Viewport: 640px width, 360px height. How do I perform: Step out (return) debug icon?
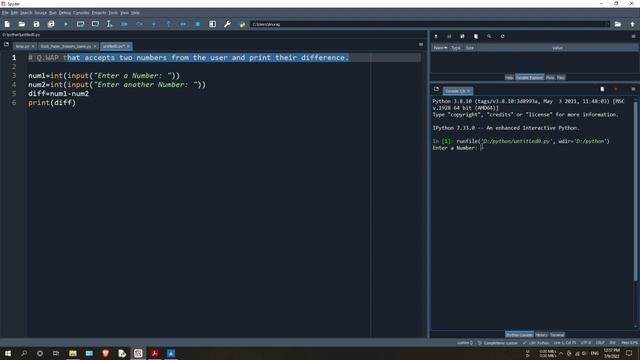pyautogui.click(x=169, y=24)
